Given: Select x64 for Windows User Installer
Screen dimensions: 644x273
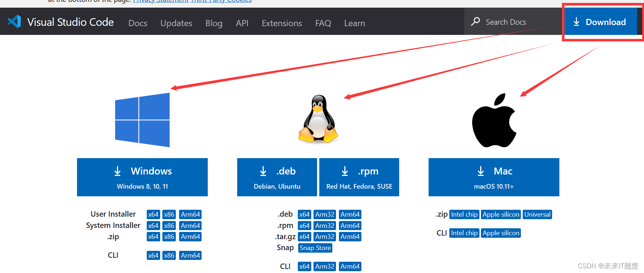Looking at the screenshot, I should (x=153, y=214).
